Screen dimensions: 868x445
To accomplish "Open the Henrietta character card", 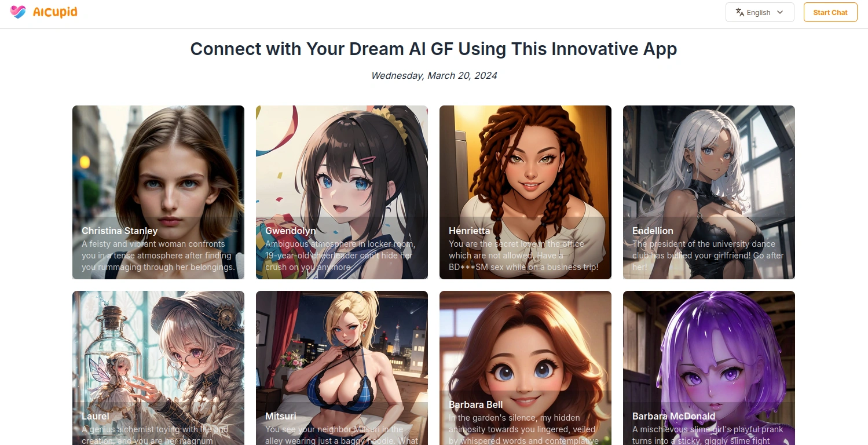I will point(525,192).
